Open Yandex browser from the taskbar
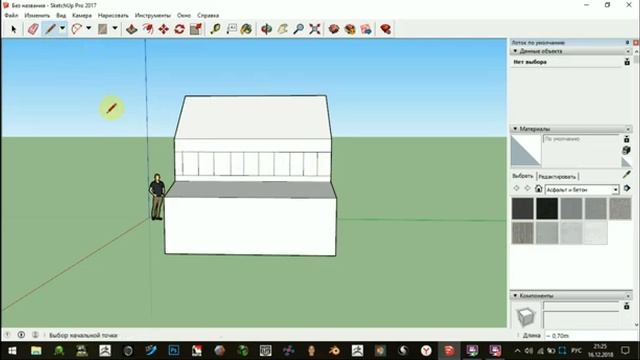The image size is (640, 360). click(426, 351)
